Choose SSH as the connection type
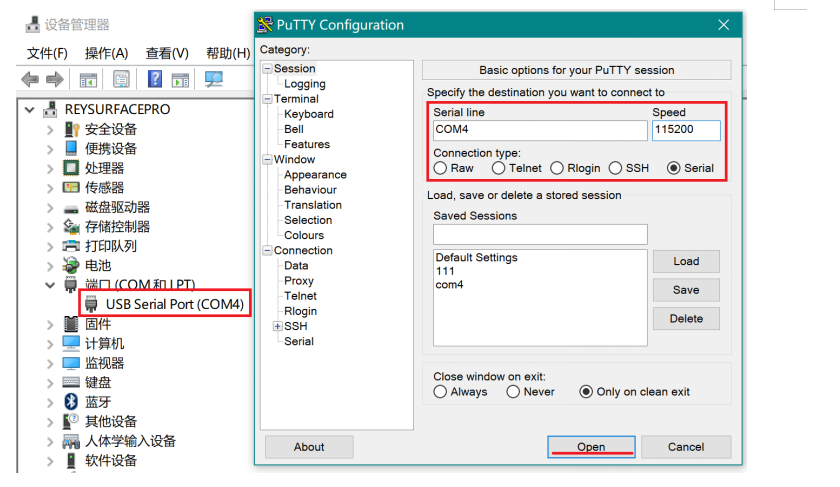Viewport: 840px width, 487px height. click(x=616, y=168)
